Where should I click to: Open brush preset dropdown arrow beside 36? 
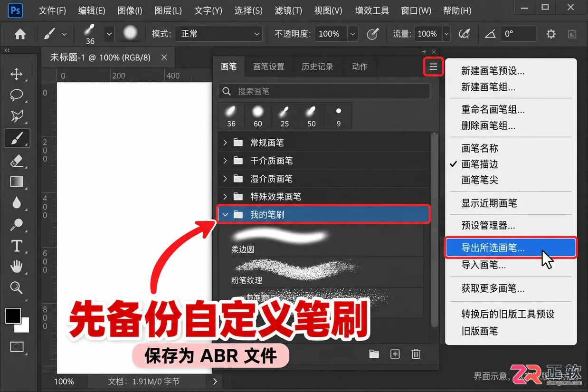point(109,34)
